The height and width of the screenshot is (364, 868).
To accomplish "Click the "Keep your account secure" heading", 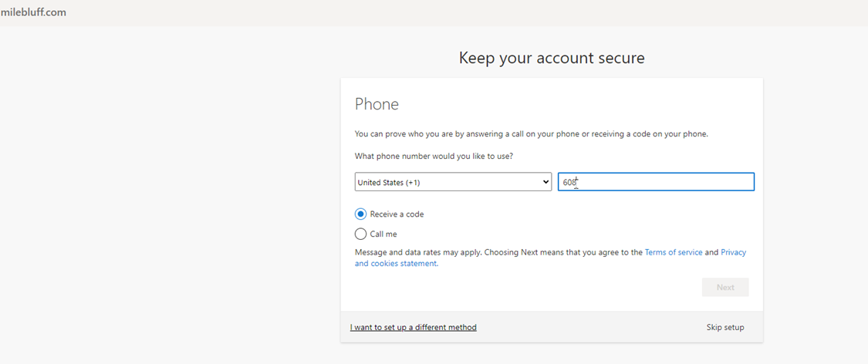I will [551, 58].
